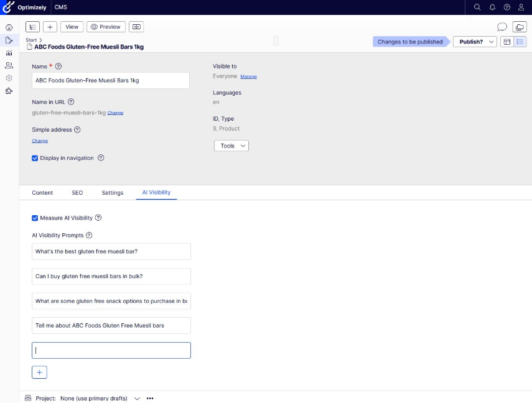Click page icon beside page title
The width and height of the screenshot is (532, 403).
coord(29,47)
